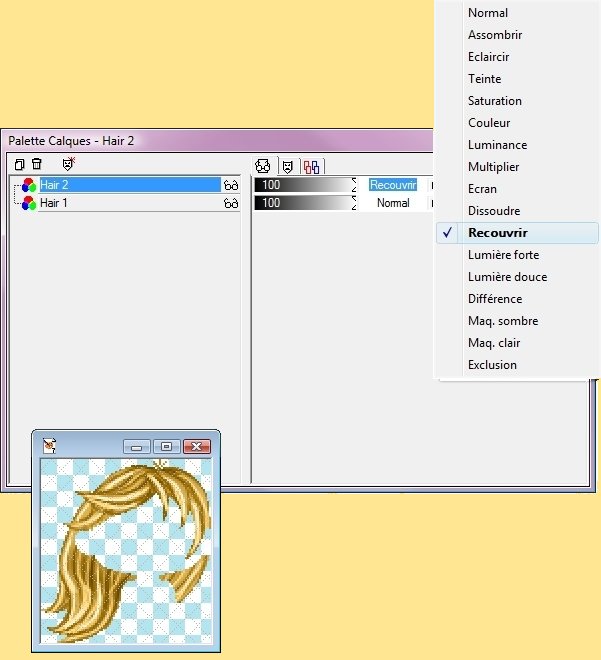The height and width of the screenshot is (660, 601).
Task: Open the Recouvrir blend mode dropdown for Hair 2
Action: [393, 185]
